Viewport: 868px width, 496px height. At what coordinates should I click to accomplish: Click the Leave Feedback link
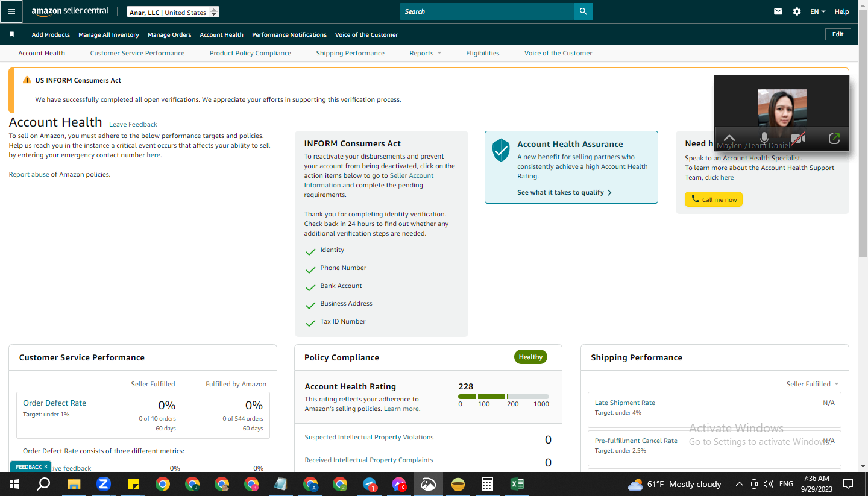133,124
